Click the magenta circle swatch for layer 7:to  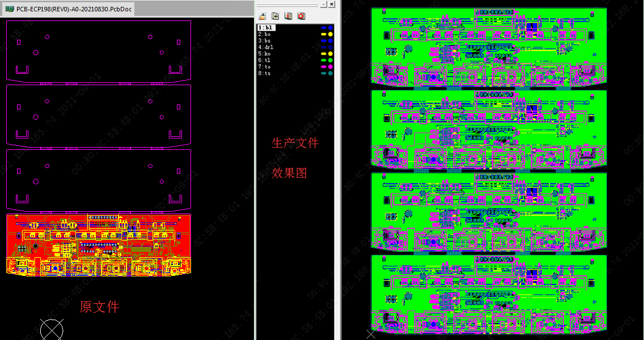tap(331, 66)
